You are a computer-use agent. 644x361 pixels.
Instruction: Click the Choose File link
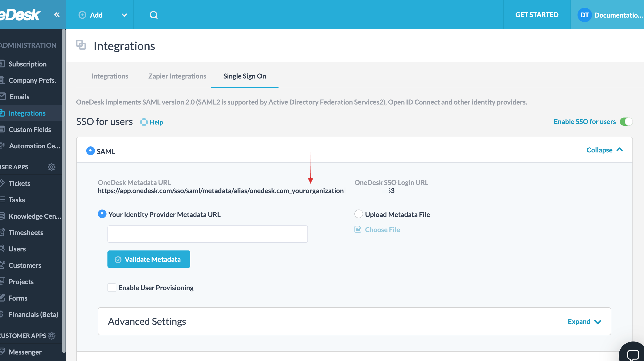pyautogui.click(x=382, y=230)
